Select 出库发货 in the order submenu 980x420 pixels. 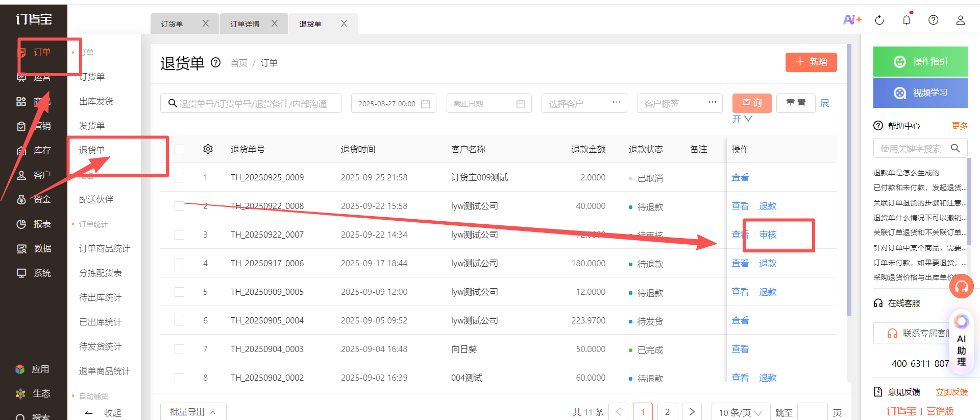click(96, 101)
